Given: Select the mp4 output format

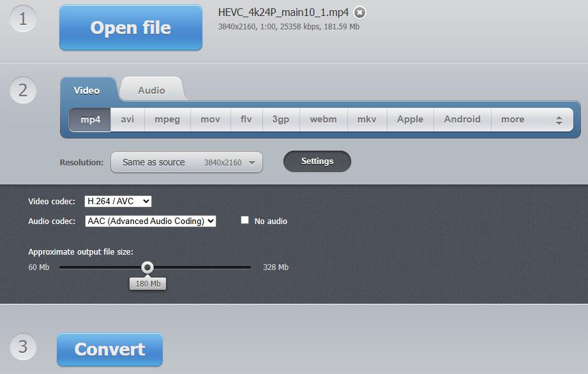Looking at the screenshot, I should click(90, 119).
